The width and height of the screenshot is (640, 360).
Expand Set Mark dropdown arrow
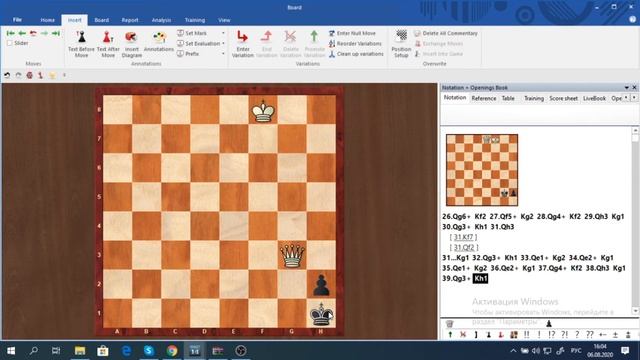(223, 33)
